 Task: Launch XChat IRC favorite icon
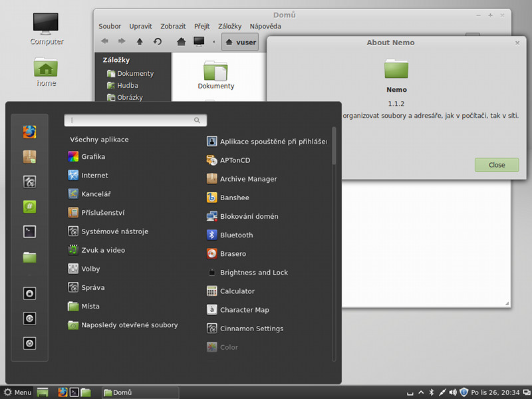pyautogui.click(x=29, y=207)
